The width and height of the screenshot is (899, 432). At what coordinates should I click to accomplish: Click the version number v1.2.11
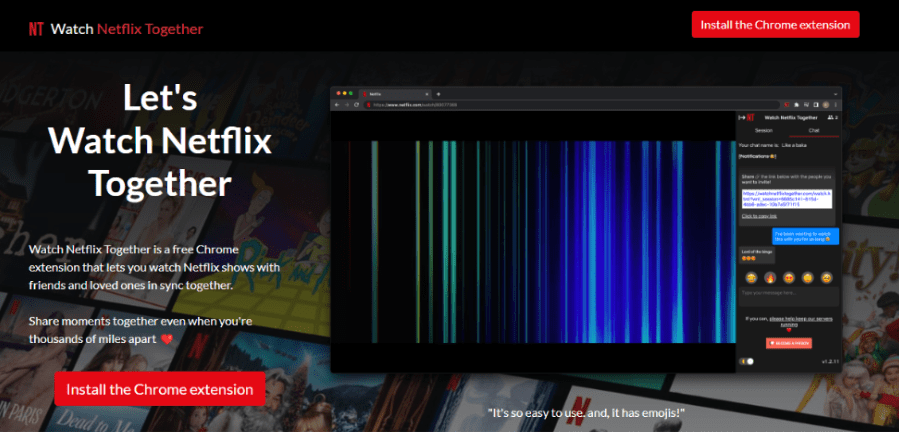(830, 361)
